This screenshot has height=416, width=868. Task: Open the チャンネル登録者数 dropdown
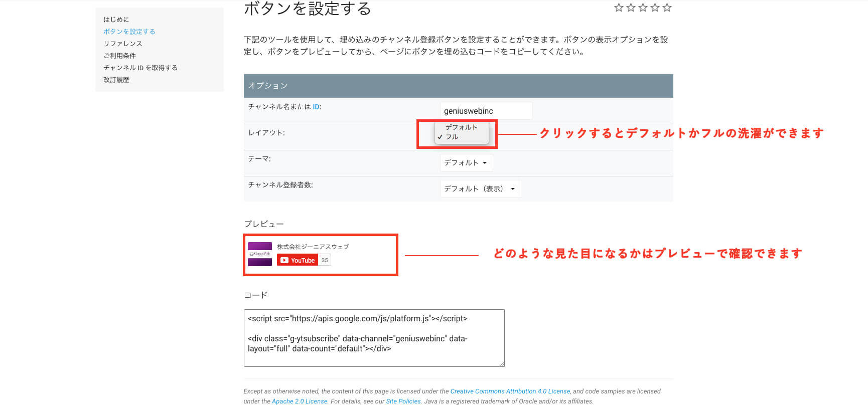pyautogui.click(x=480, y=189)
